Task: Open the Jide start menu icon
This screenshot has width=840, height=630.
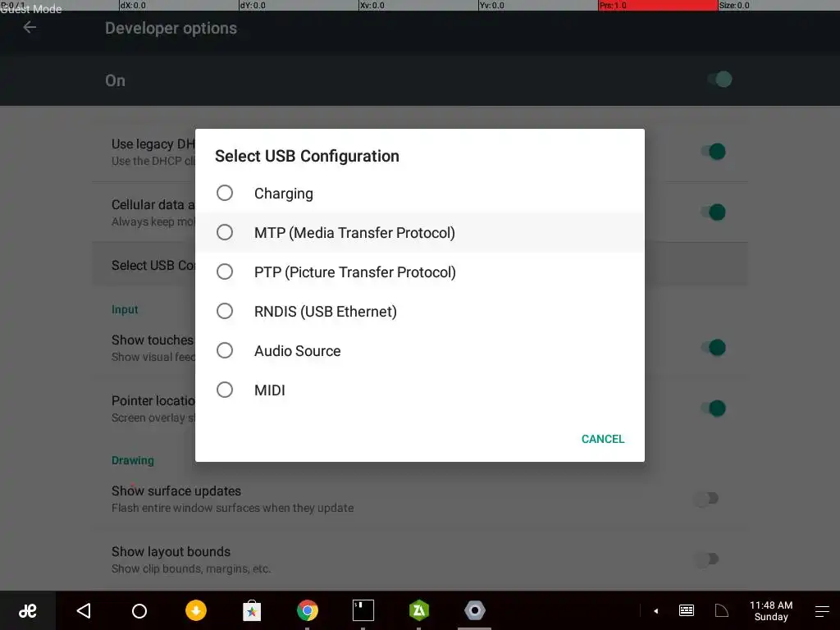Action: [x=28, y=610]
